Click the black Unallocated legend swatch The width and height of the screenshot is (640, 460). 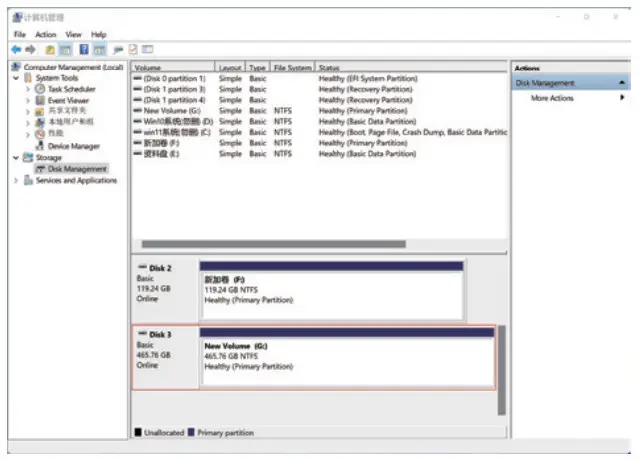pyautogui.click(x=138, y=432)
